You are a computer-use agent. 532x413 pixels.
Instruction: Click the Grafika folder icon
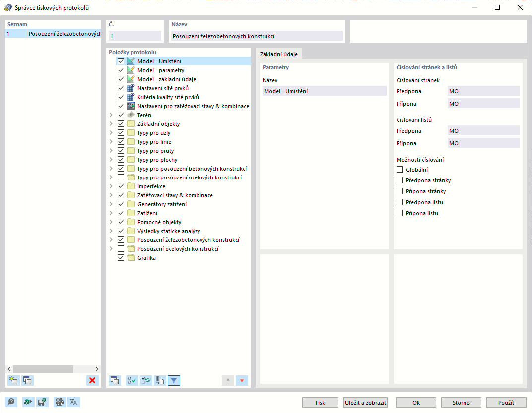(x=131, y=258)
